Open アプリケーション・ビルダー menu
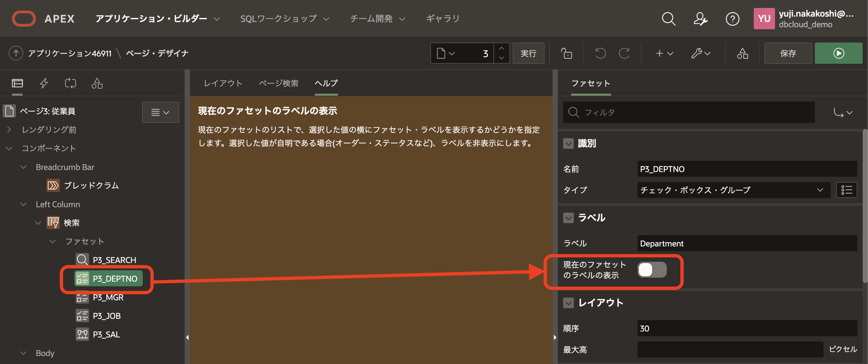 158,19
